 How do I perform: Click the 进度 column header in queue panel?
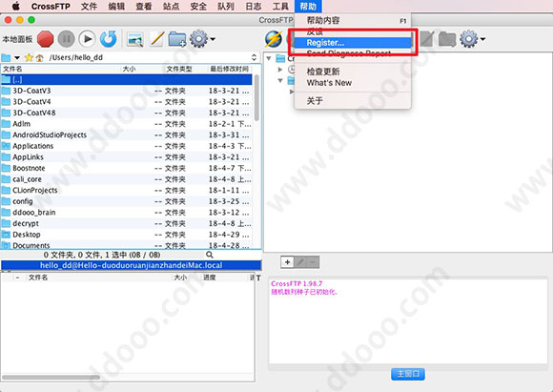224,278
